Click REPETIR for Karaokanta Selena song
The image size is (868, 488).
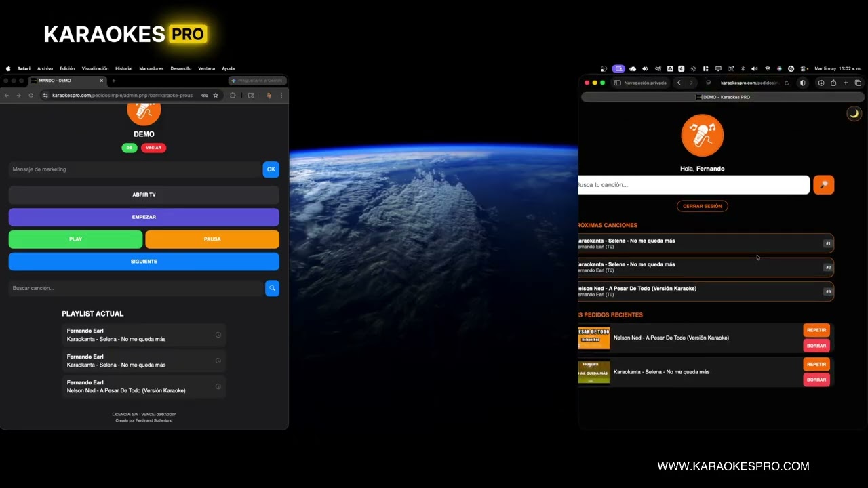[x=816, y=364]
